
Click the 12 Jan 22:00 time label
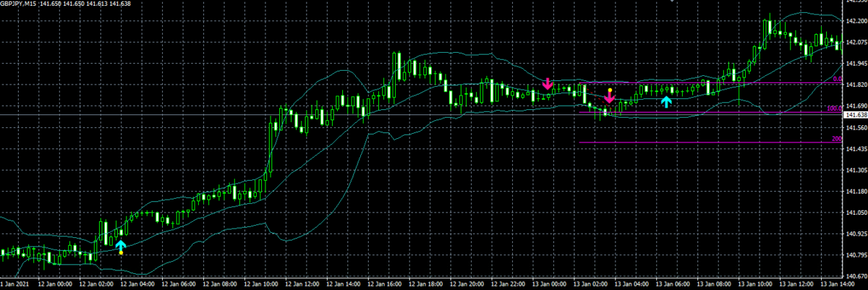[x=509, y=285]
